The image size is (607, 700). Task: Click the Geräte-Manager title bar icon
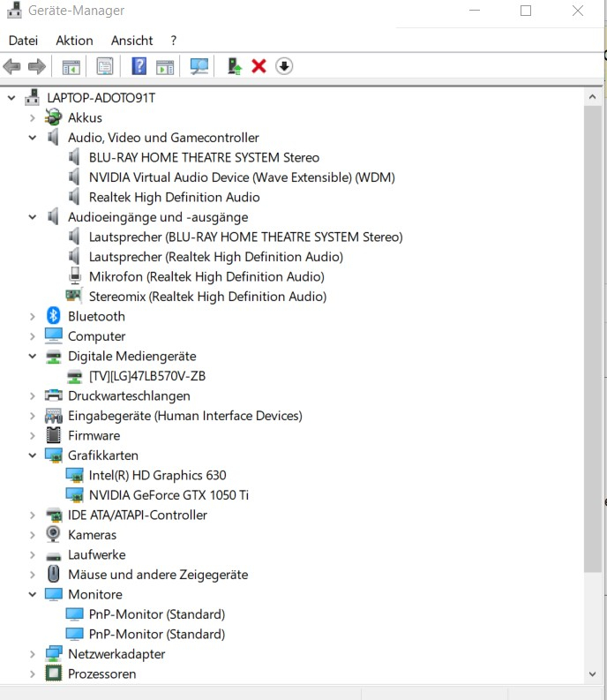tap(14, 11)
